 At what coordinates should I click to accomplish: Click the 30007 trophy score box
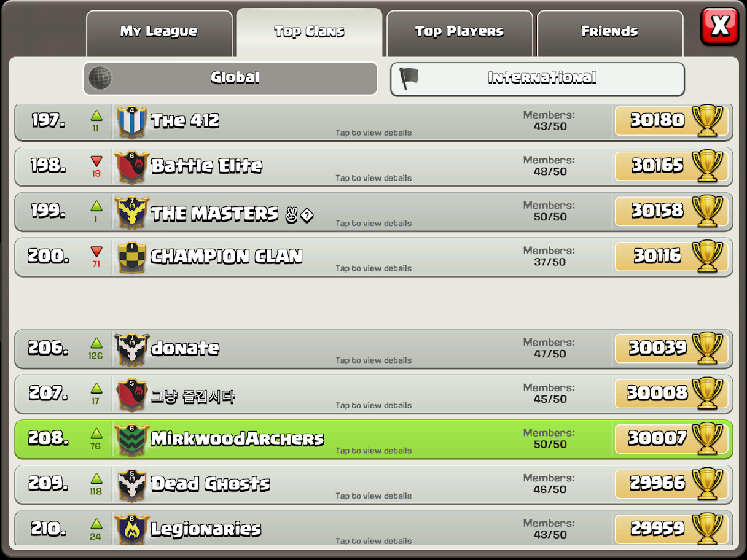(x=671, y=438)
